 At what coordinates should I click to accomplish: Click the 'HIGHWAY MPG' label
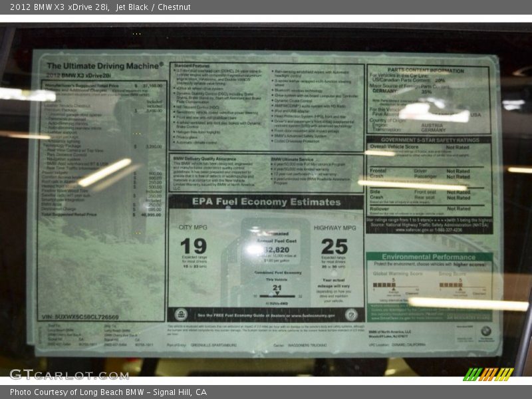click(335, 228)
